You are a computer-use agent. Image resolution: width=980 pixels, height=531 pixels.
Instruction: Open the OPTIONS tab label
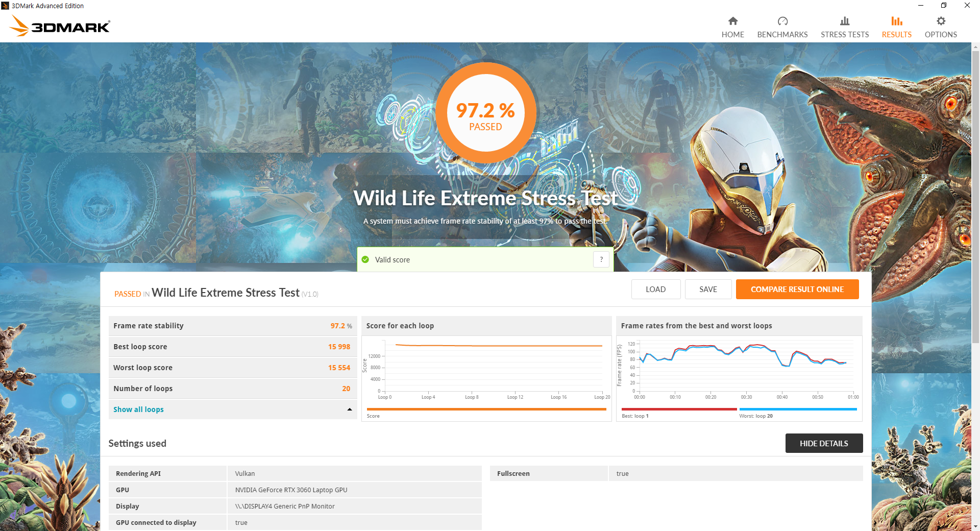click(x=941, y=35)
